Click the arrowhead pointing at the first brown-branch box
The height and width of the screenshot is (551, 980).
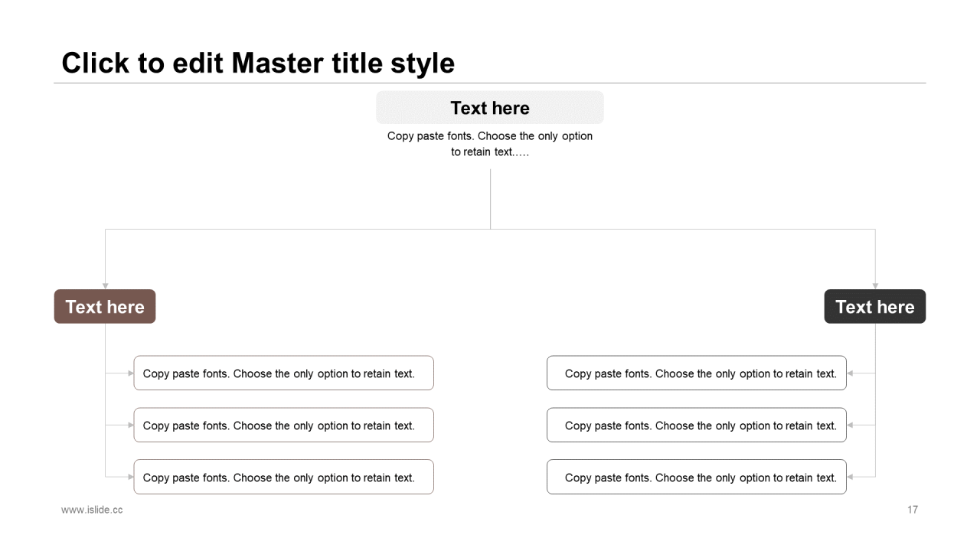pos(131,373)
